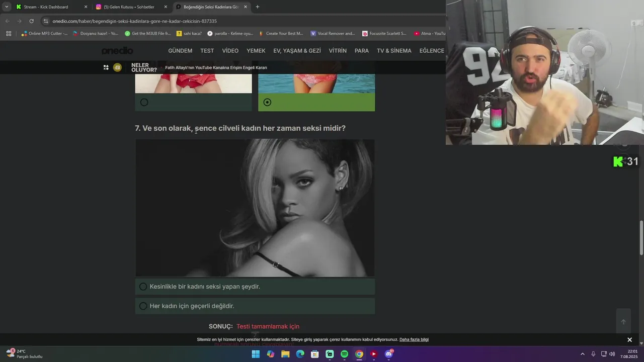Reload the Onedio page

pos(31,21)
